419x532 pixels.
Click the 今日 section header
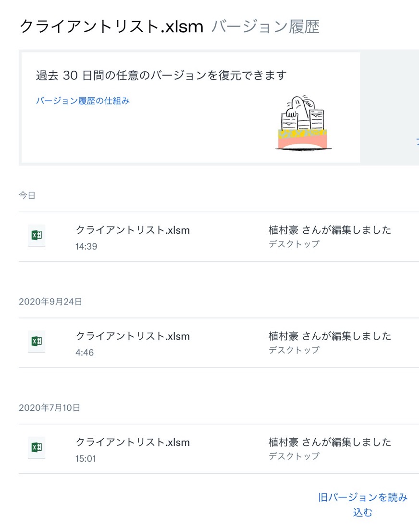point(27,195)
